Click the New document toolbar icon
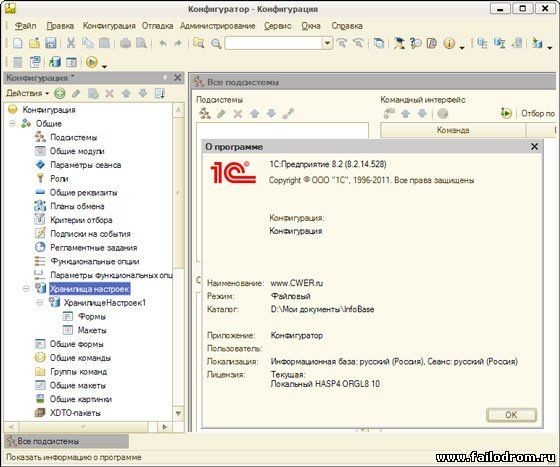This screenshot has width=560, height=467. [x=18, y=43]
